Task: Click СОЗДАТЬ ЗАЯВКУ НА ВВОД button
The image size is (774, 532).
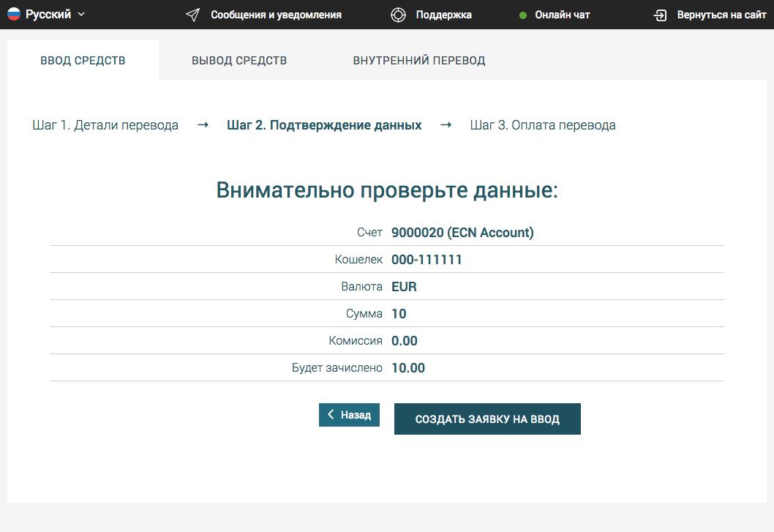Action: coord(487,419)
